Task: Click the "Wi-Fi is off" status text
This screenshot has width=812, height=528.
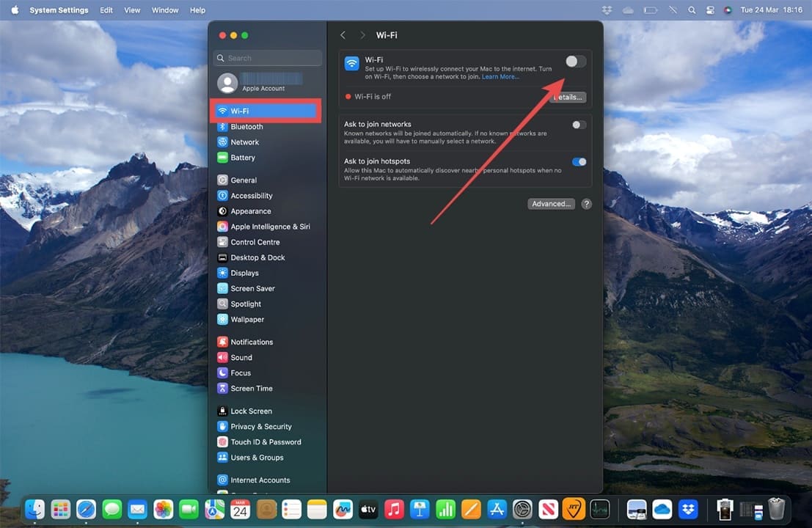Action: coord(373,97)
